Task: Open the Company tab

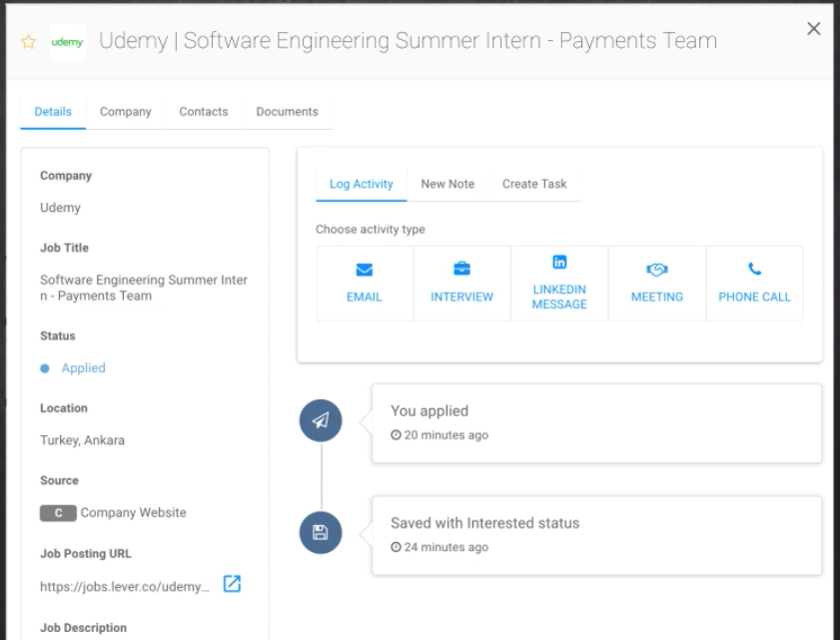Action: tap(126, 112)
